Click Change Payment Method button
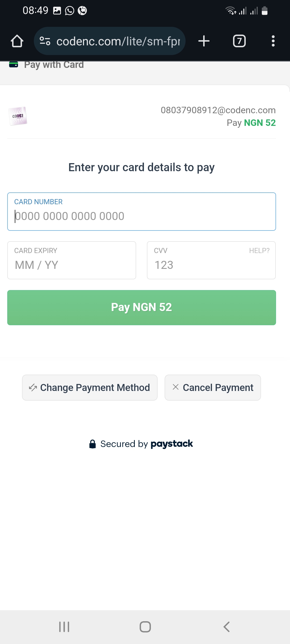Image resolution: width=290 pixels, height=644 pixels. coord(90,387)
